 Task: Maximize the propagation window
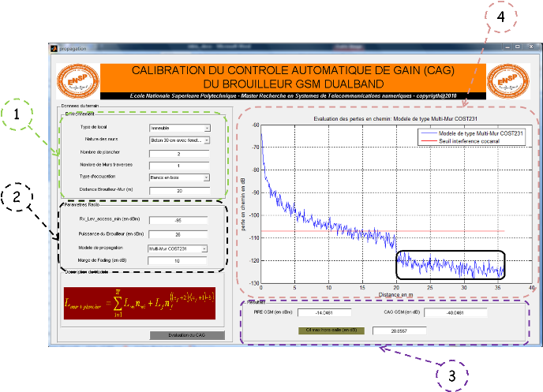(x=518, y=47)
